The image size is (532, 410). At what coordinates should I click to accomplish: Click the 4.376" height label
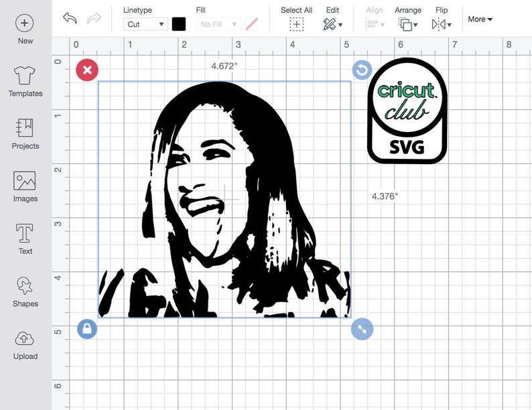(385, 196)
